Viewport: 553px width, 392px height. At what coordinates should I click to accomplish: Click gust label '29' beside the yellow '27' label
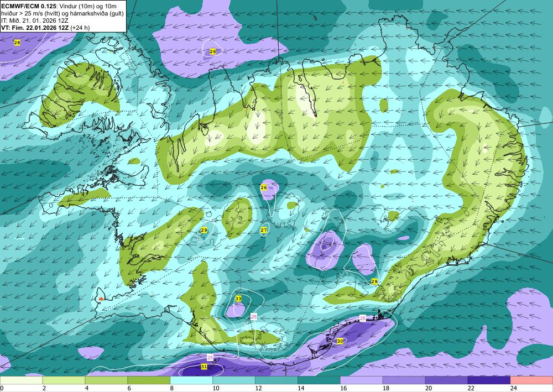click(x=204, y=230)
